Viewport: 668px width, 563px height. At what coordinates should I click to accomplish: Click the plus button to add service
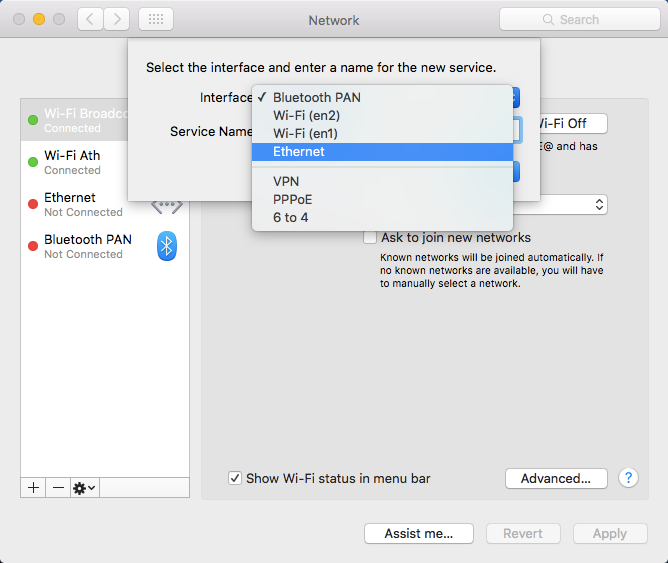33,487
